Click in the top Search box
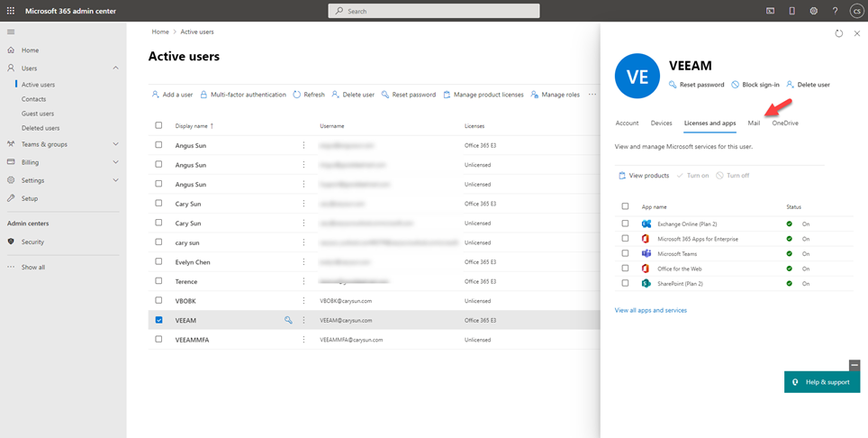 (x=434, y=11)
